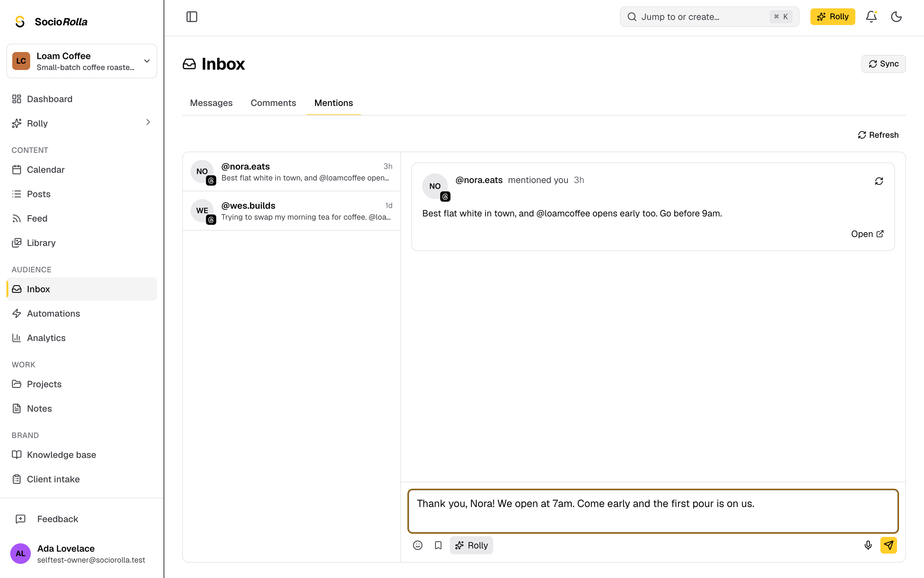Focus the Jump to or create search
Image resolution: width=924 pixels, height=578 pixels.
(x=709, y=17)
